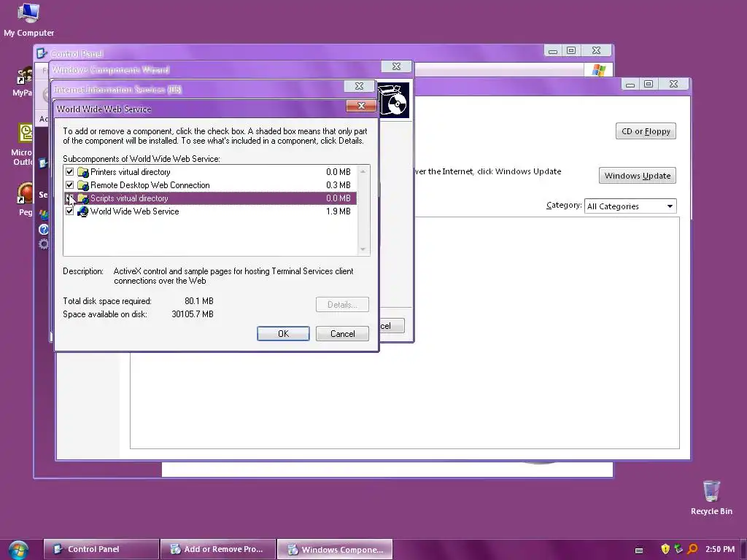Close the Windows Components Wizard window

click(x=396, y=66)
